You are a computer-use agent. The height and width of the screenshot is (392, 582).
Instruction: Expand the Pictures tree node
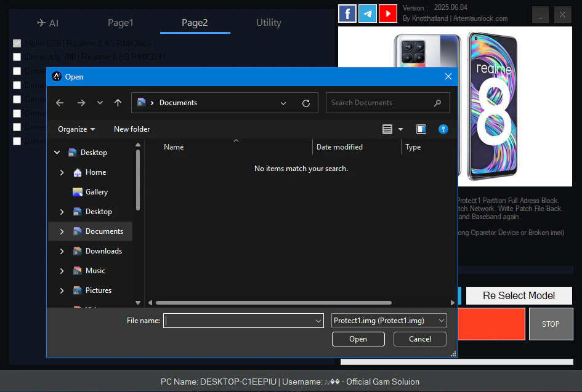coord(62,290)
